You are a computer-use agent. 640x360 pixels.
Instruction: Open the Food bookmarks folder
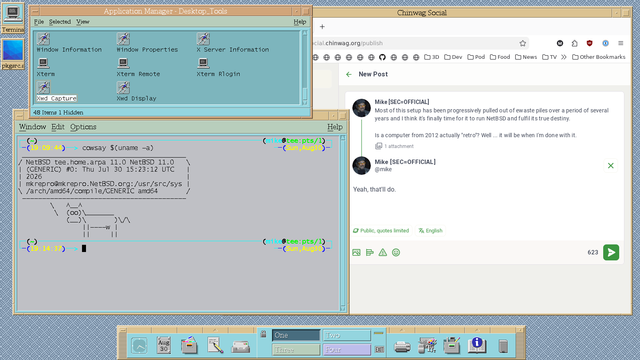[x=500, y=57]
